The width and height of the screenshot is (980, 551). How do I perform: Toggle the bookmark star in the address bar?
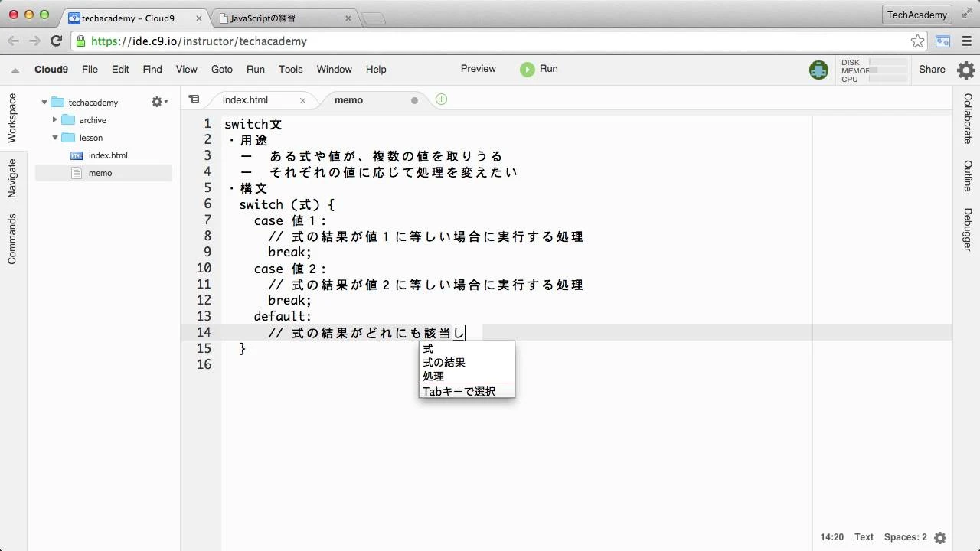click(920, 41)
